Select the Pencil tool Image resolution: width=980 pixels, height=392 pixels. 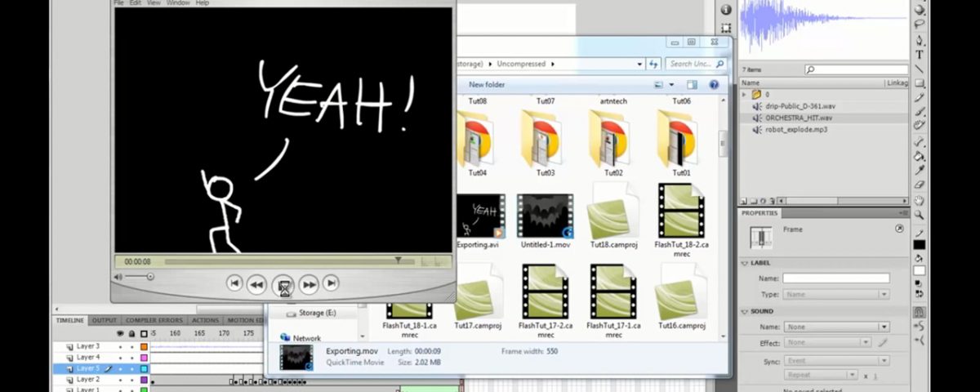tap(920, 98)
